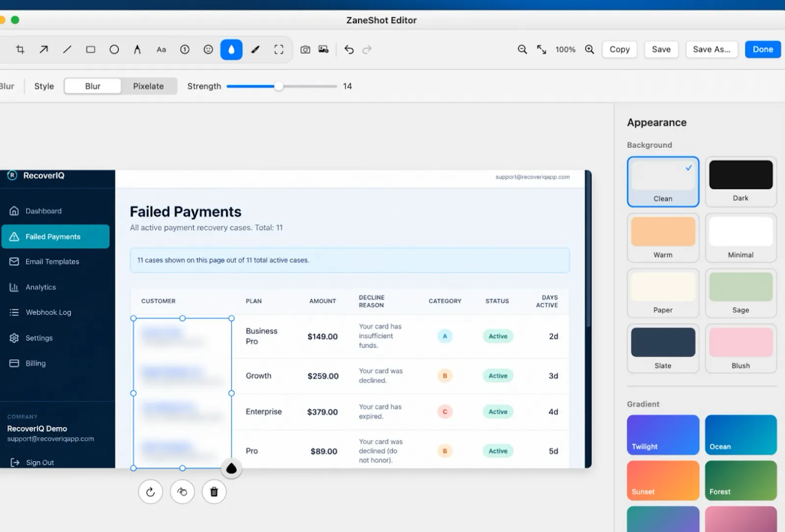The width and height of the screenshot is (785, 532).
Task: Adjust the Strength slider handle
Action: pyautogui.click(x=279, y=86)
